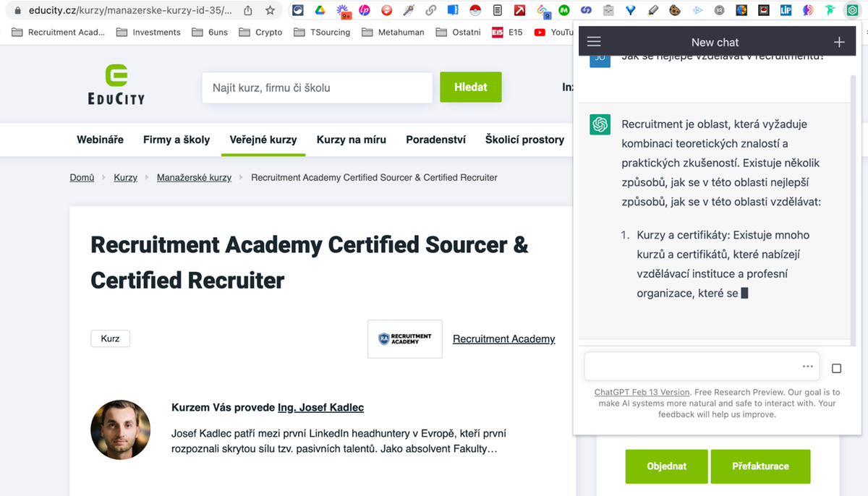Click the browser address bar URL
This screenshot has height=496, width=868.
(x=130, y=11)
